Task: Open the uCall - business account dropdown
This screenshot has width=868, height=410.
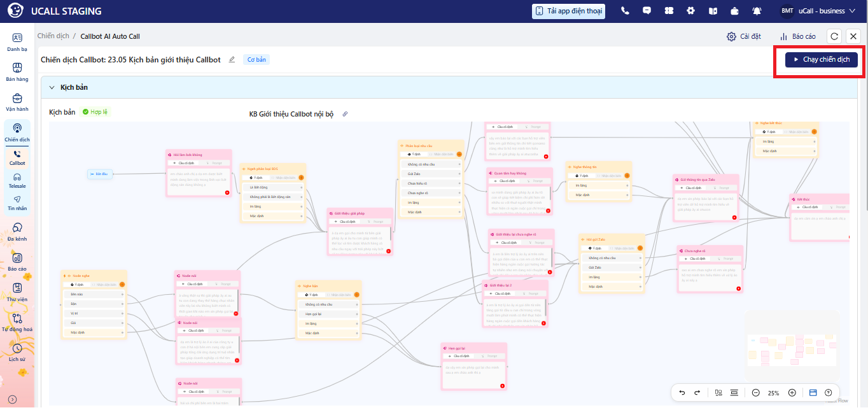Action: point(818,11)
